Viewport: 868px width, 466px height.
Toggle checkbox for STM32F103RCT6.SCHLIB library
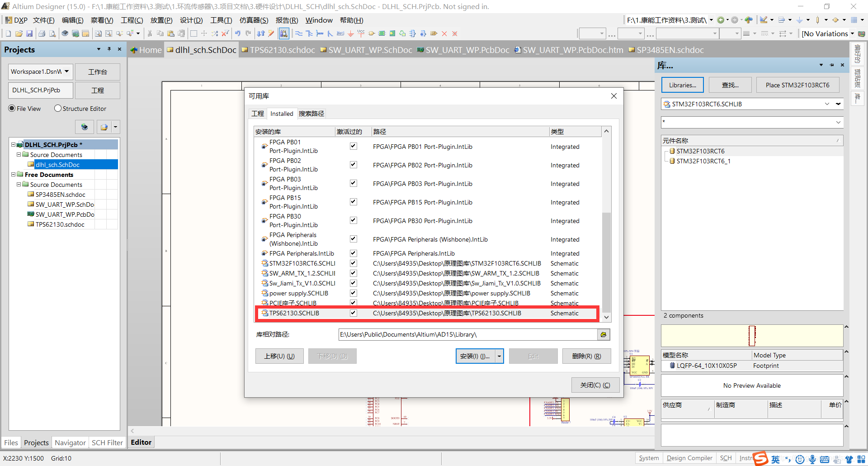[354, 263]
